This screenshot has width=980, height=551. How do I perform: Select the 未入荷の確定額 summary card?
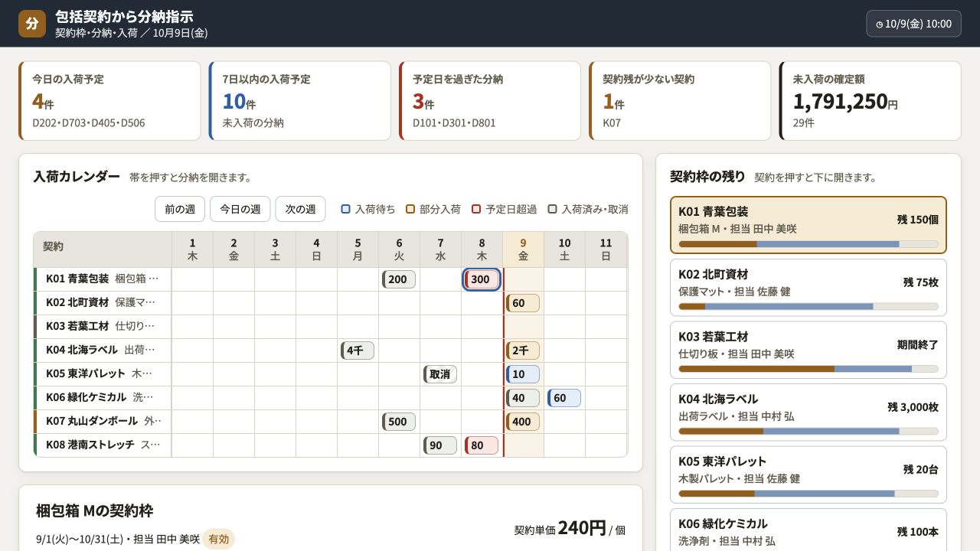click(x=870, y=101)
